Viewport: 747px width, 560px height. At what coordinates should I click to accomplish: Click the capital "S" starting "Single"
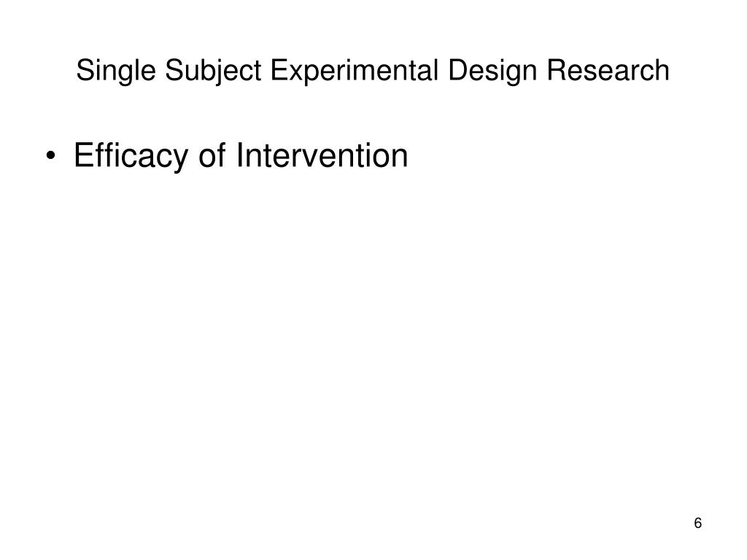coord(85,70)
